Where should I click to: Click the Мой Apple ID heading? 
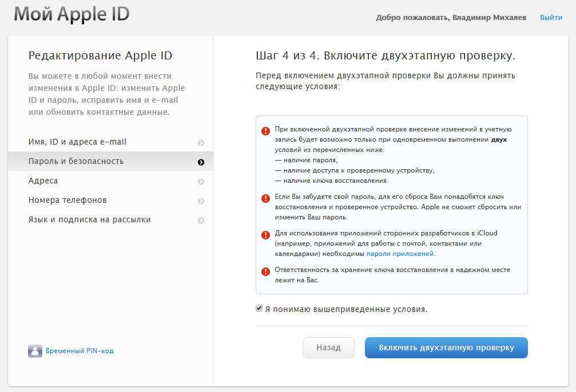point(71,14)
